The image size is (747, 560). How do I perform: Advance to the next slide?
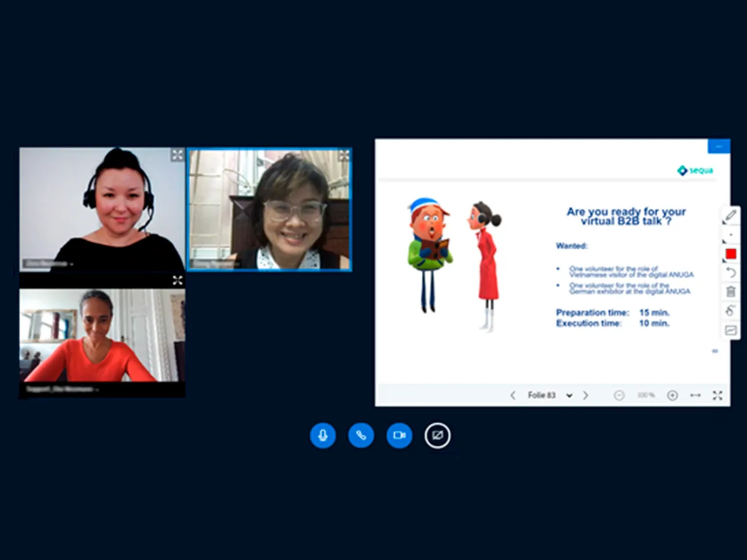click(x=586, y=395)
